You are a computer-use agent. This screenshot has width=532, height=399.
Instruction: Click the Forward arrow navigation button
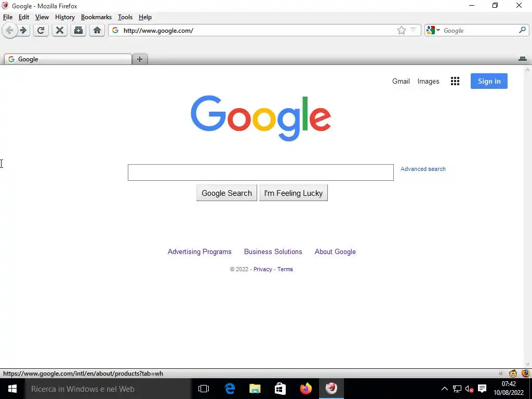(x=23, y=31)
